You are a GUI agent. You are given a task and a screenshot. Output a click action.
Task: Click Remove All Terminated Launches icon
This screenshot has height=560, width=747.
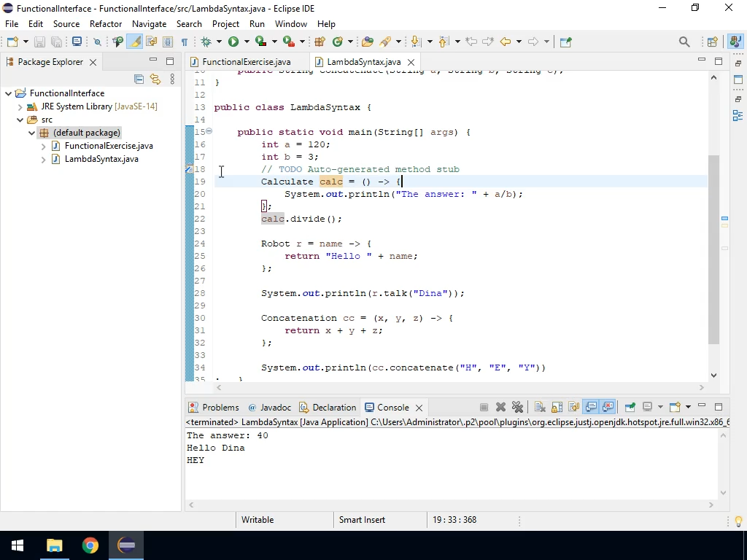click(517, 408)
